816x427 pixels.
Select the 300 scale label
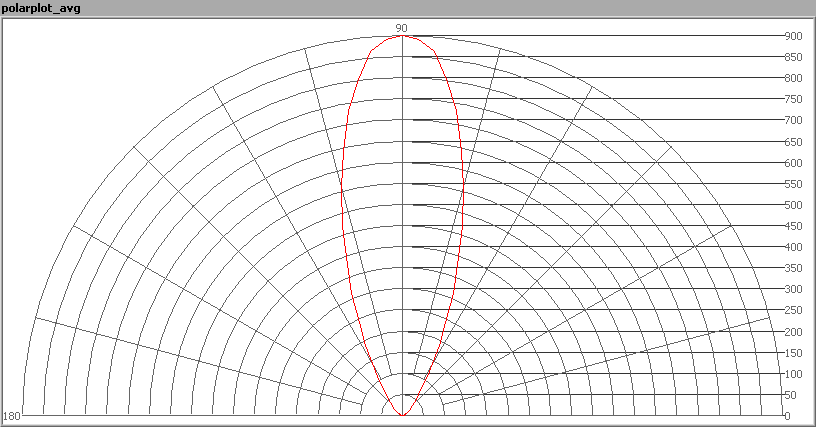click(793, 289)
